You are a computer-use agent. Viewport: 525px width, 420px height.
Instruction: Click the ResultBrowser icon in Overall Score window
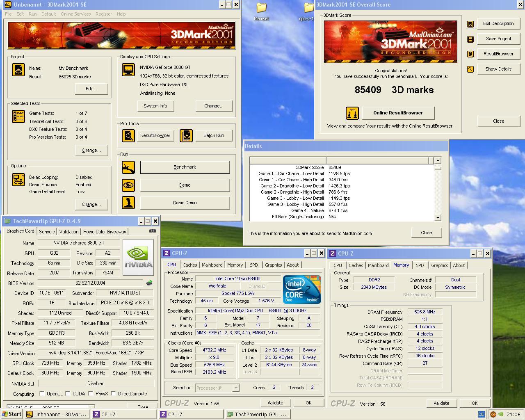[x=470, y=54]
